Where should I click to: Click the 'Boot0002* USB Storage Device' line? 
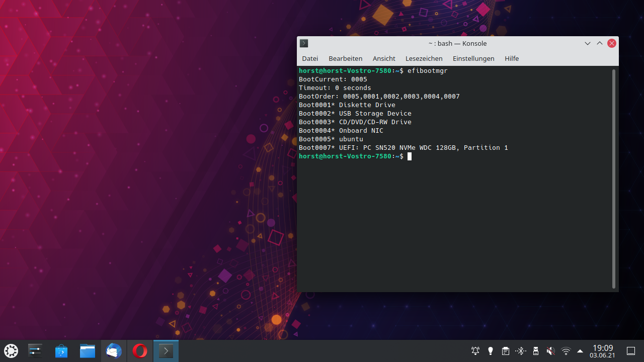point(355,114)
